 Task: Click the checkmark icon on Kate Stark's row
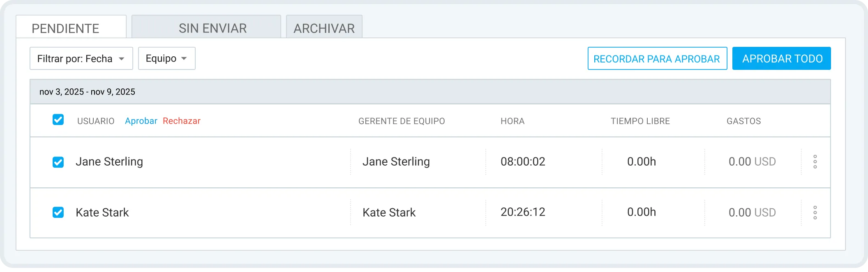58,213
